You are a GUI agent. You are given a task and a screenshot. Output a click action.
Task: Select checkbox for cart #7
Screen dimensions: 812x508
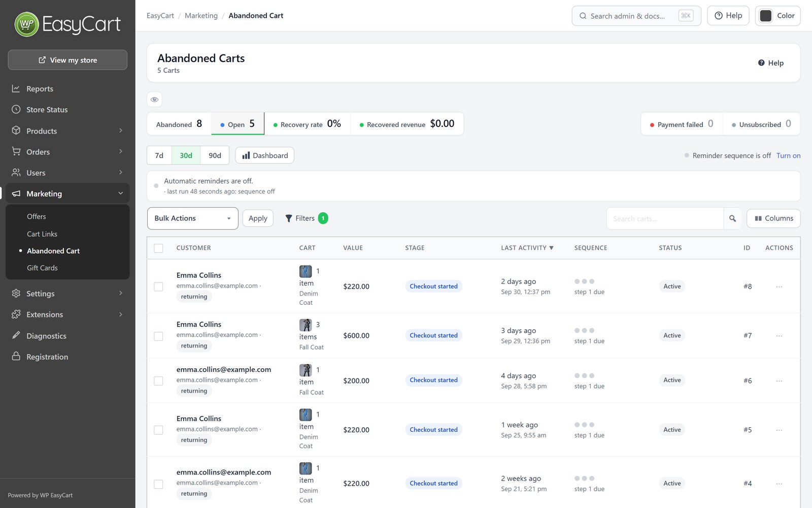[x=158, y=336]
